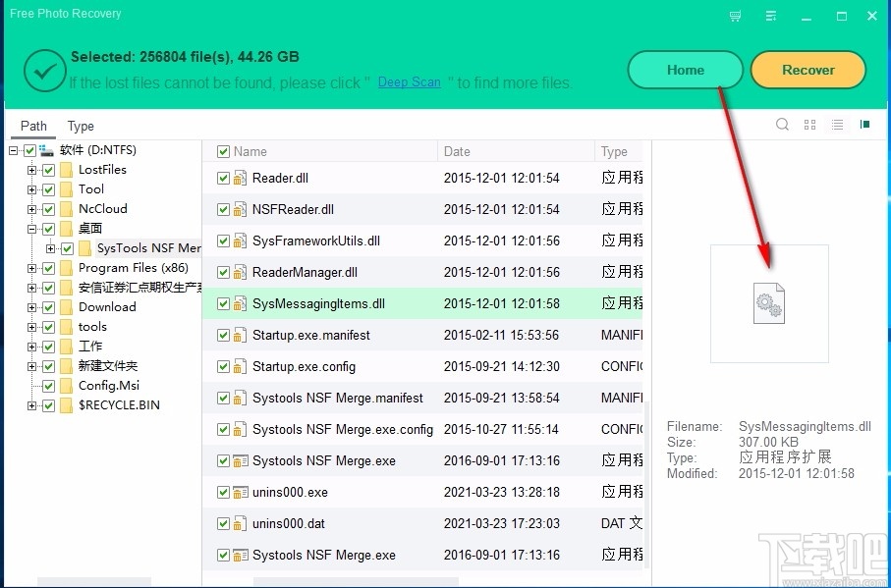The width and height of the screenshot is (891, 588).
Task: Toggle the preview pane view icon
Action: pos(864,125)
